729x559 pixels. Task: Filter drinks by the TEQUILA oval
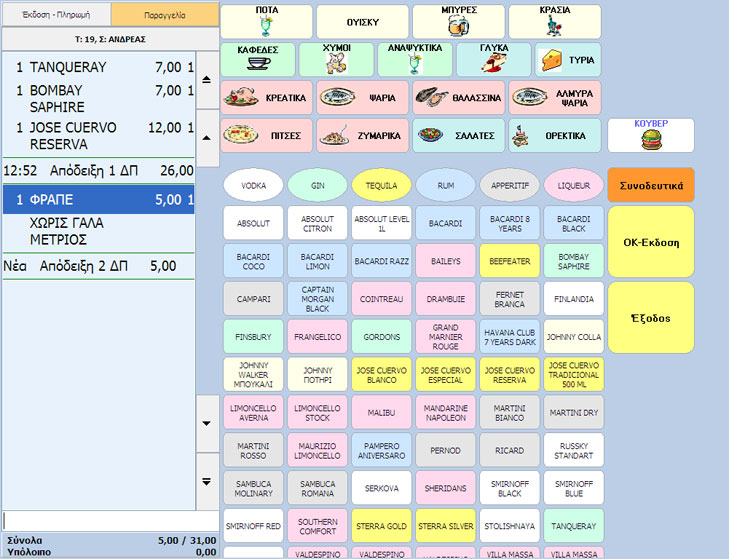pos(381,185)
